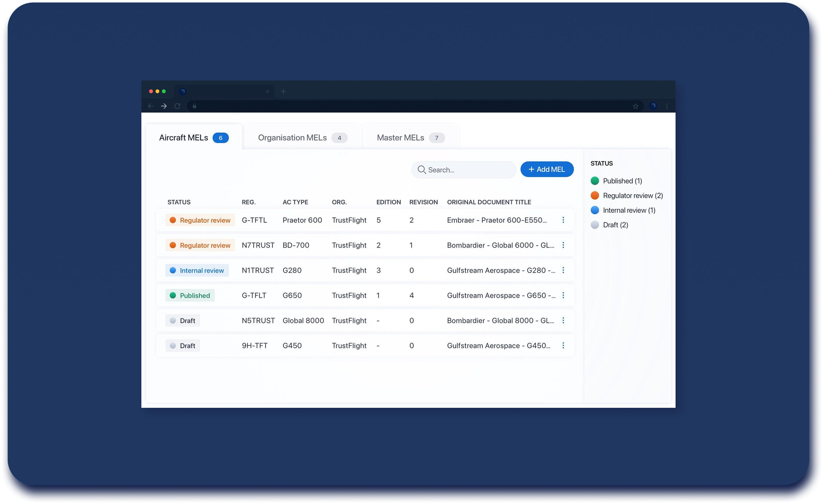The height and width of the screenshot is (504, 823).
Task: Click the Add MEL button
Action: pos(547,169)
